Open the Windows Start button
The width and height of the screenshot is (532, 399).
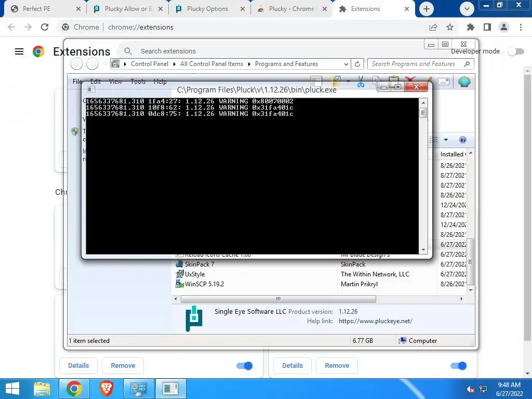(12, 389)
